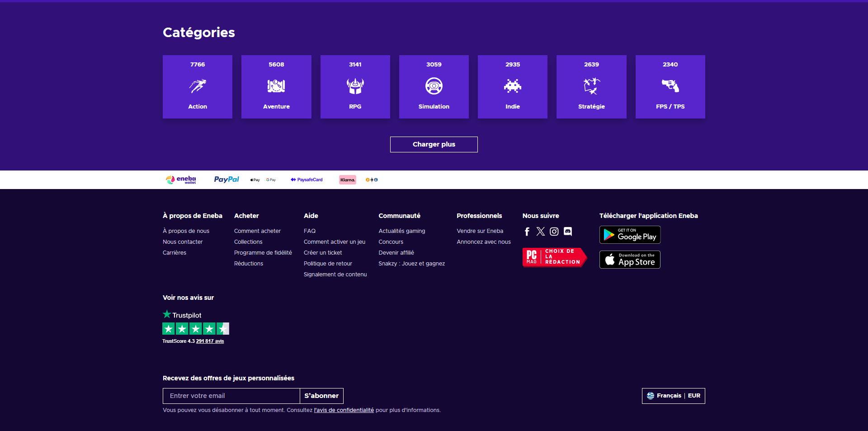Follow the avis de confidentialité link
This screenshot has width=868, height=431.
tap(344, 410)
